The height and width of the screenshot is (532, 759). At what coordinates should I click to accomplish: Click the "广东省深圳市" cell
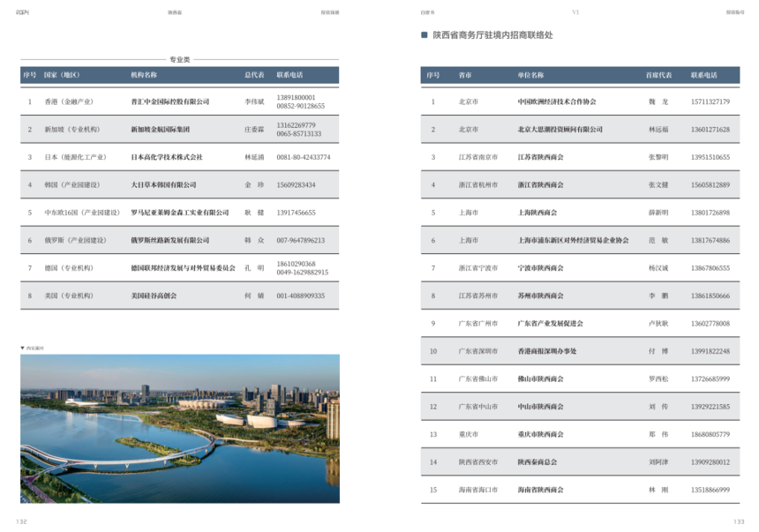pyautogui.click(x=478, y=351)
